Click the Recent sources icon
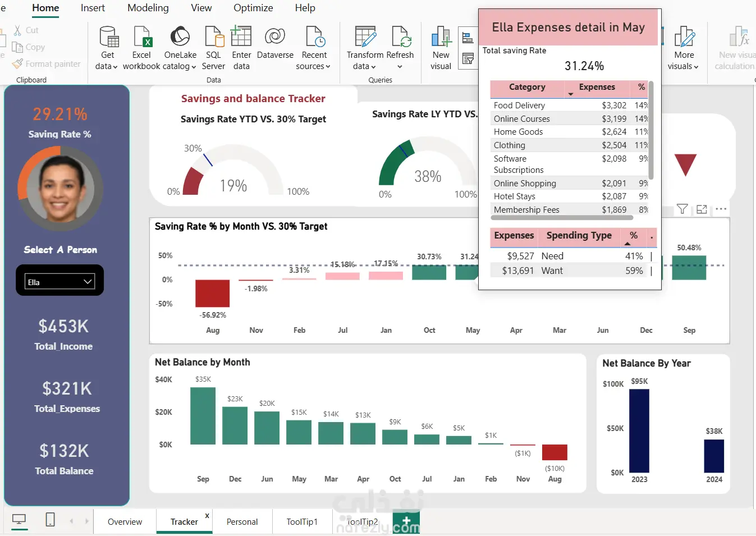Viewport: 756px width, 536px height. point(315,36)
